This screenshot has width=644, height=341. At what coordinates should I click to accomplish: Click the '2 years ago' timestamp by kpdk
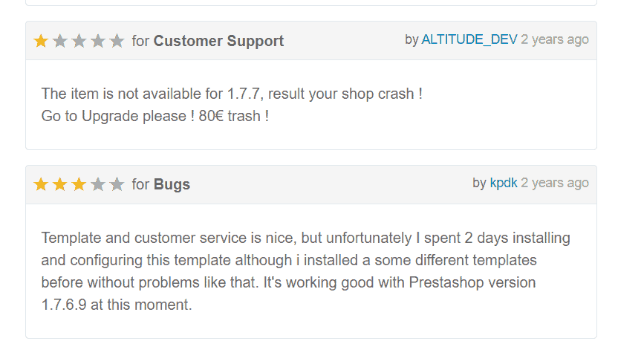555,183
